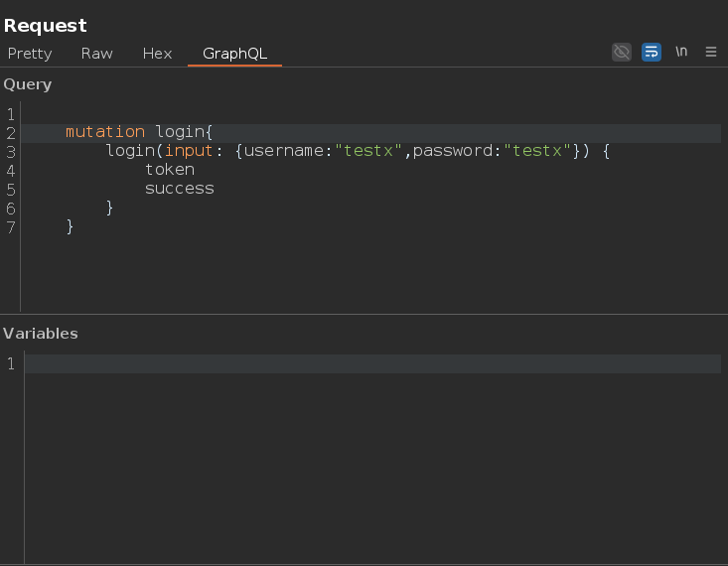Place cursor on the token field

coord(170,170)
